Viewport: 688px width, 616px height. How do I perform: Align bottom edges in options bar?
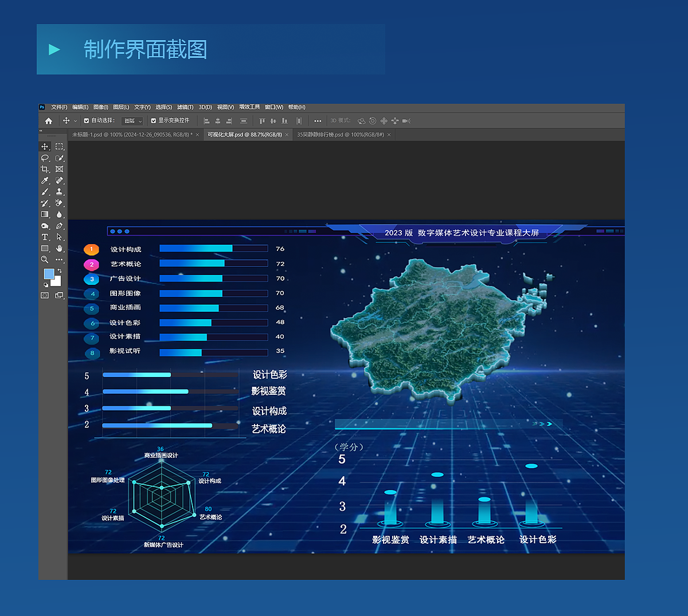pos(284,121)
